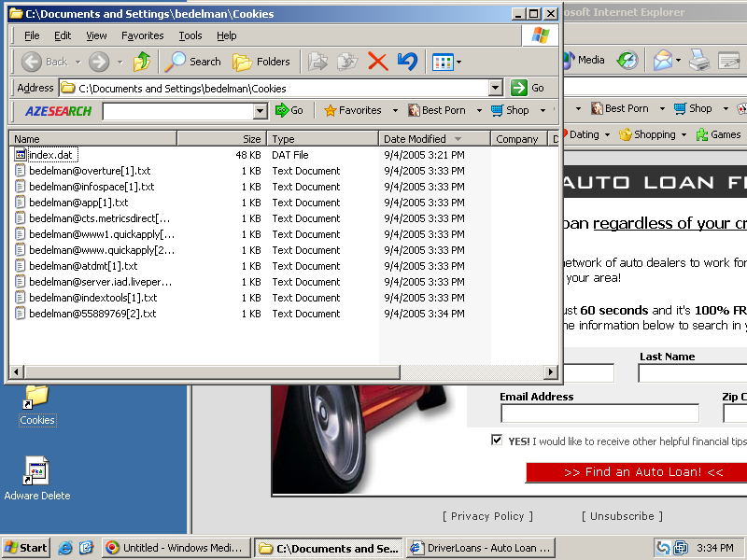Click Shopping icon in IE toolbar

(x=647, y=134)
